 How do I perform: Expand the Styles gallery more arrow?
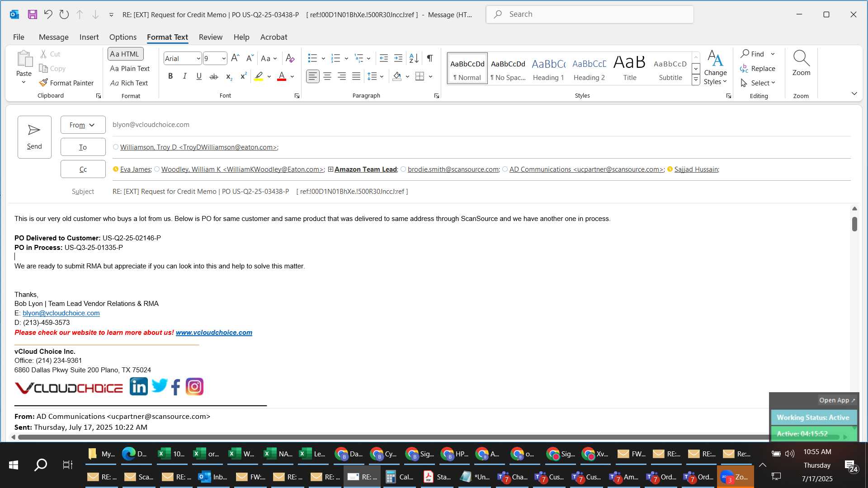click(x=696, y=80)
